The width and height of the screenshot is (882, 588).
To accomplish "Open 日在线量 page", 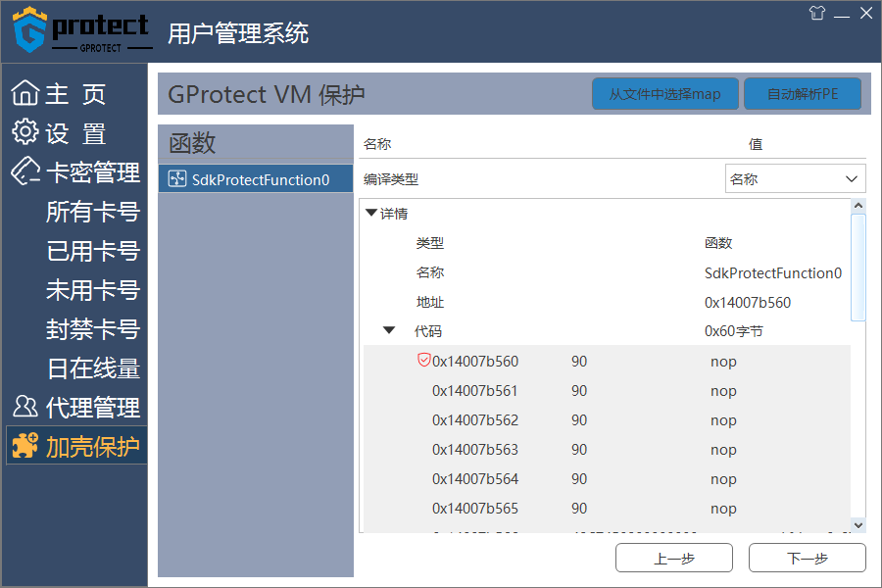I will click(x=93, y=368).
